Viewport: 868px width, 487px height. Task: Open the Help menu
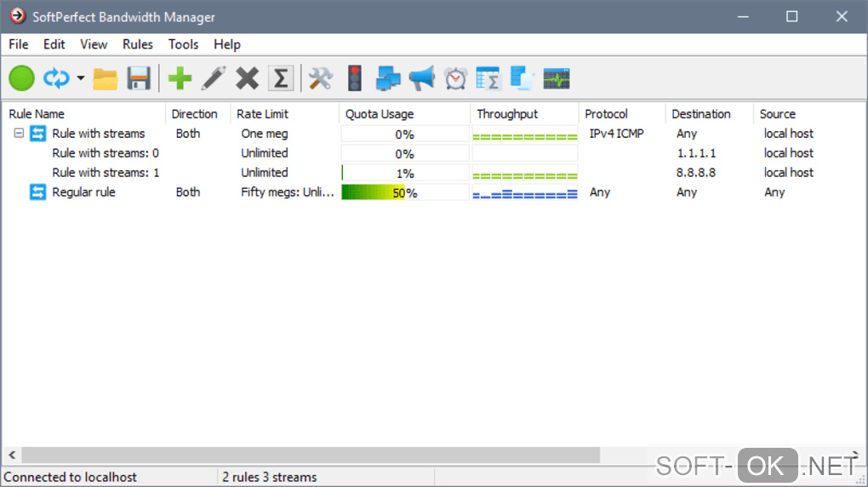[227, 44]
